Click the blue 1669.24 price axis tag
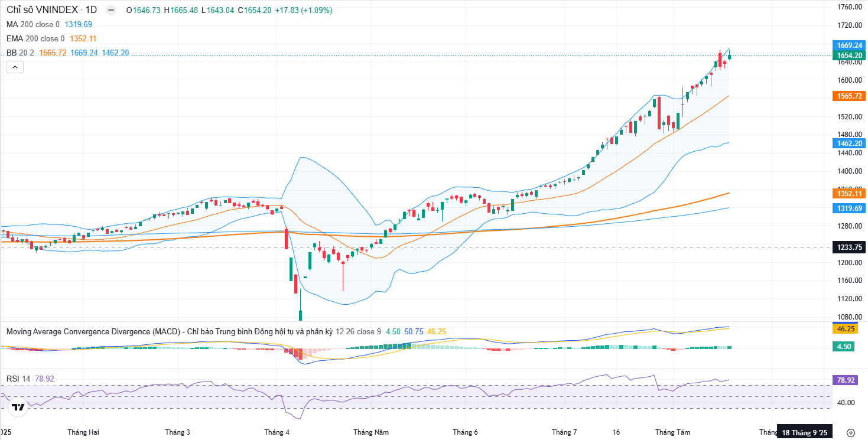The width and height of the screenshot is (868, 440). 849,45
